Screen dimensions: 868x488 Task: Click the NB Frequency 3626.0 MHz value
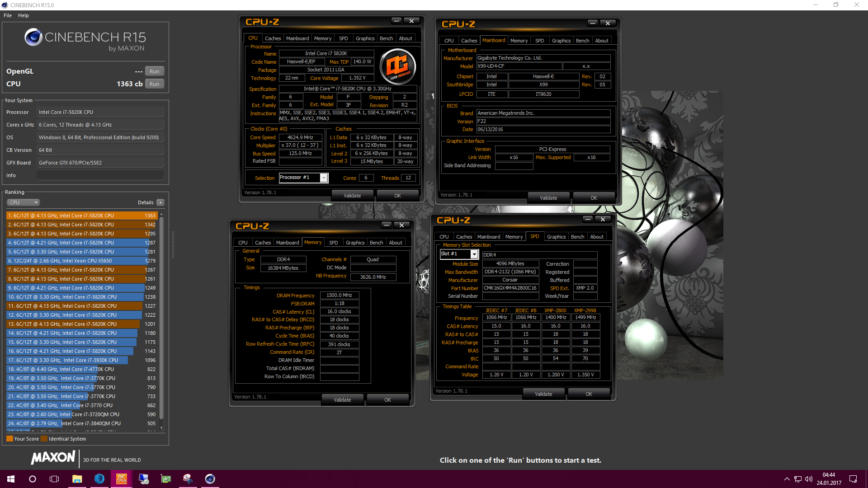pos(373,277)
